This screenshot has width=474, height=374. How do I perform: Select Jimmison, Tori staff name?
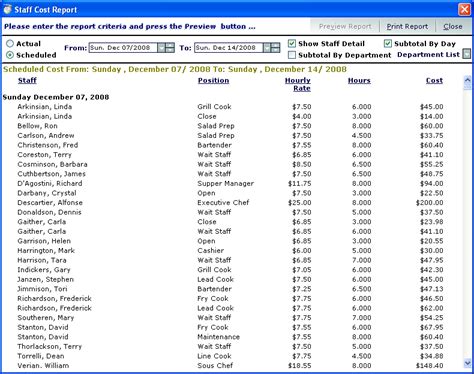pyautogui.click(x=42, y=289)
